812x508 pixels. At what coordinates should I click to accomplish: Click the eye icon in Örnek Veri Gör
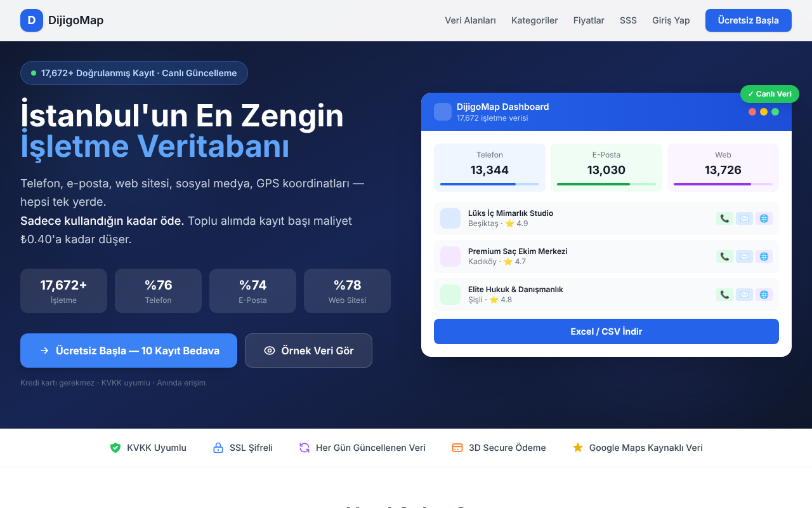click(x=270, y=351)
